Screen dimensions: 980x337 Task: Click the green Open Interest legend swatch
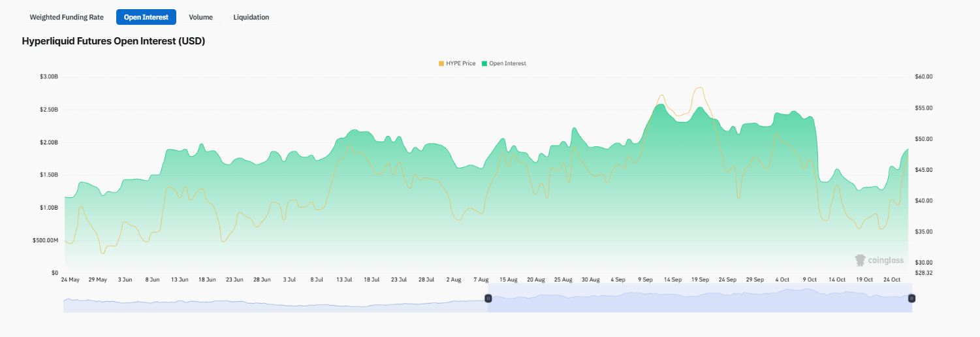(x=484, y=63)
